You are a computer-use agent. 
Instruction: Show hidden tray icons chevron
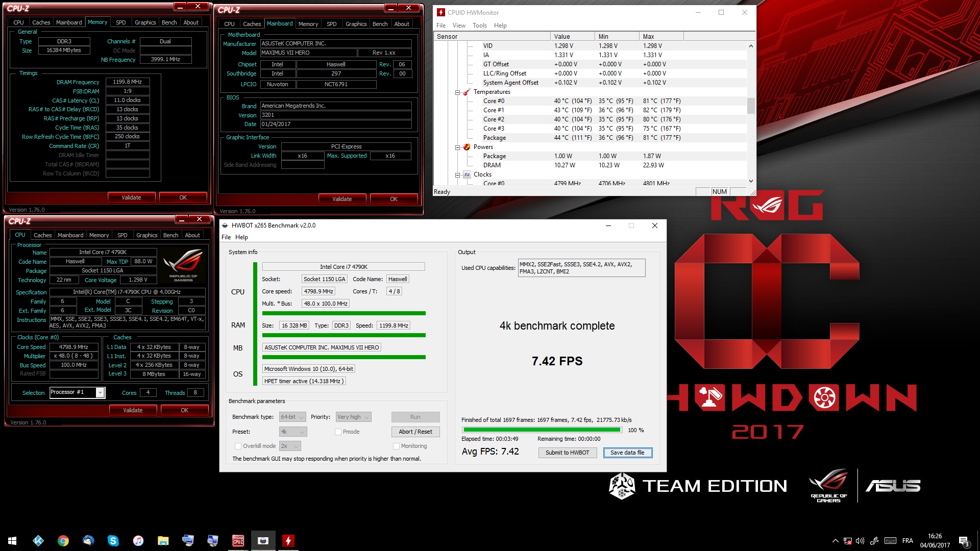coord(835,541)
